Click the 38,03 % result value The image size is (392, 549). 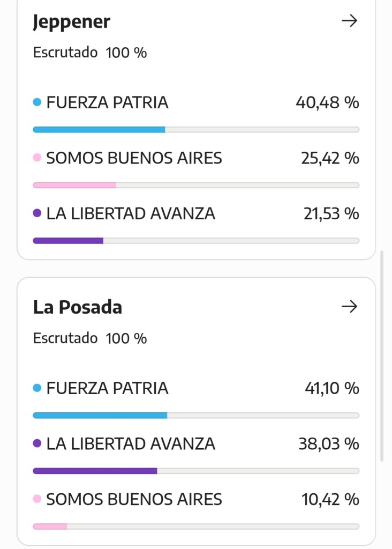[x=328, y=444]
